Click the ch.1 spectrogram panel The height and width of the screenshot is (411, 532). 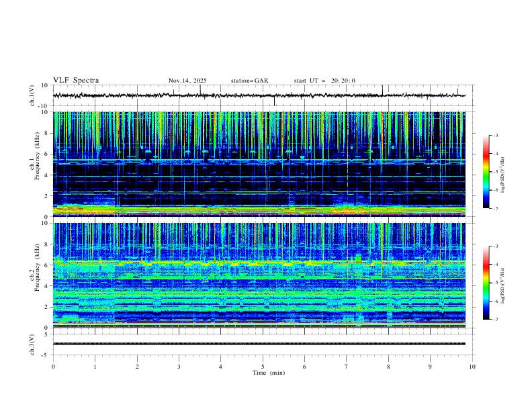(x=259, y=164)
